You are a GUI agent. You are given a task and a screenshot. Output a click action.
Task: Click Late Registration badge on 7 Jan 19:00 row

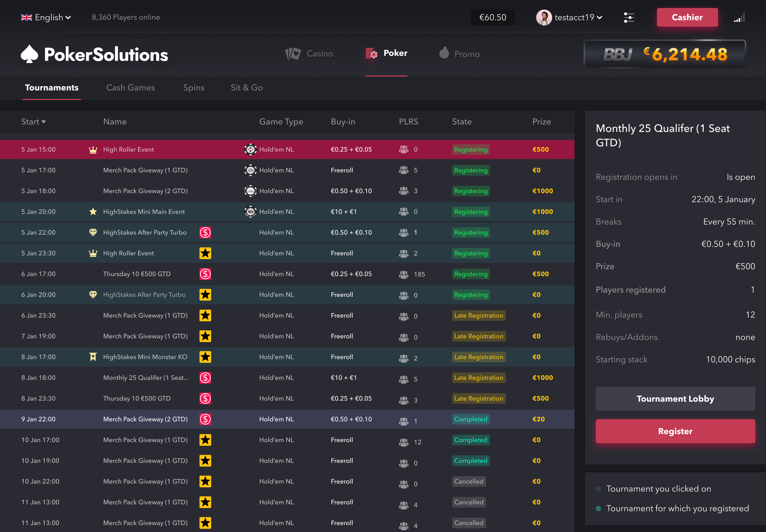tap(479, 336)
